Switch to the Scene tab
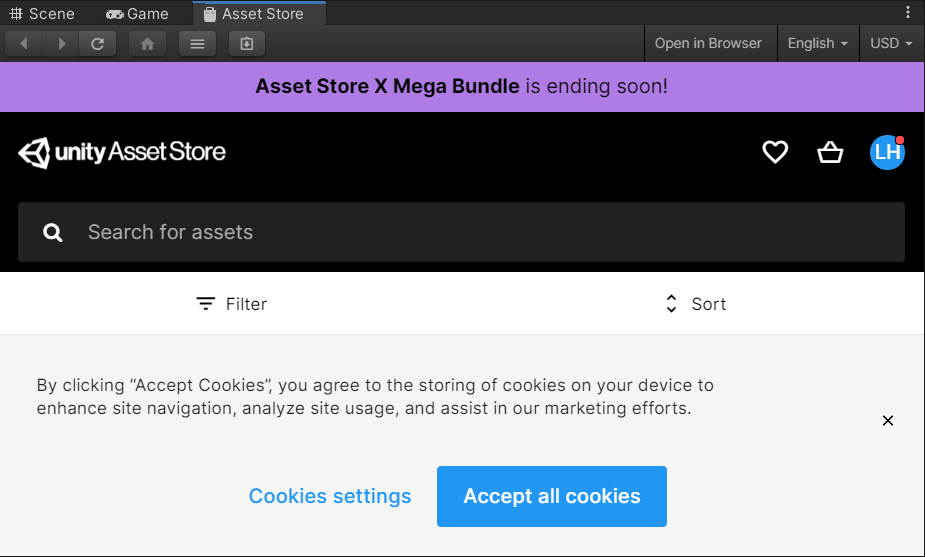The height and width of the screenshot is (557, 925). [42, 14]
